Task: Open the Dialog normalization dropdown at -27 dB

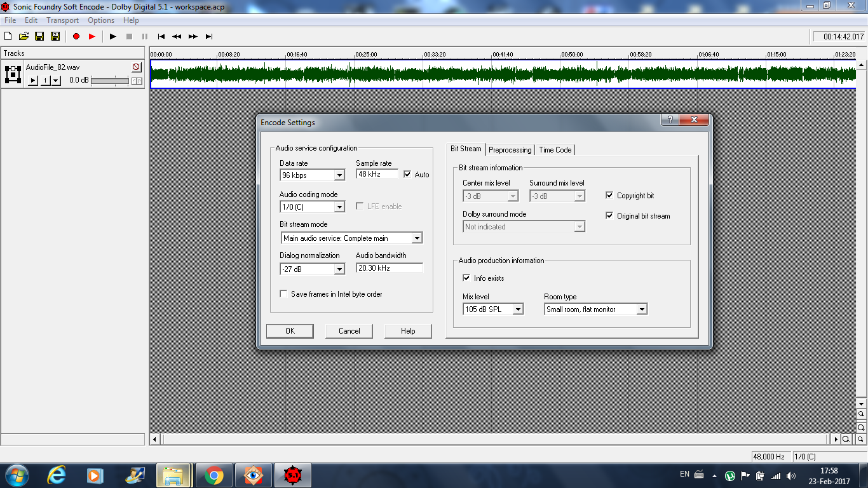Action: pyautogui.click(x=339, y=269)
